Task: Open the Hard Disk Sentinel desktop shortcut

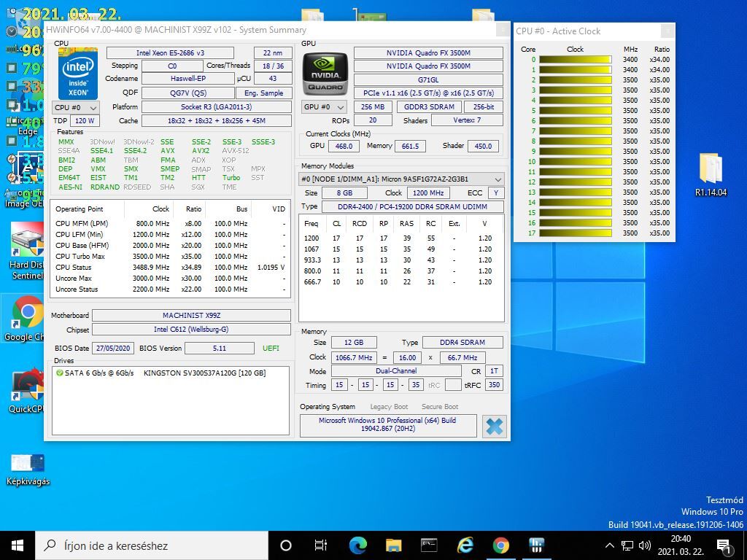Action: 26,252
